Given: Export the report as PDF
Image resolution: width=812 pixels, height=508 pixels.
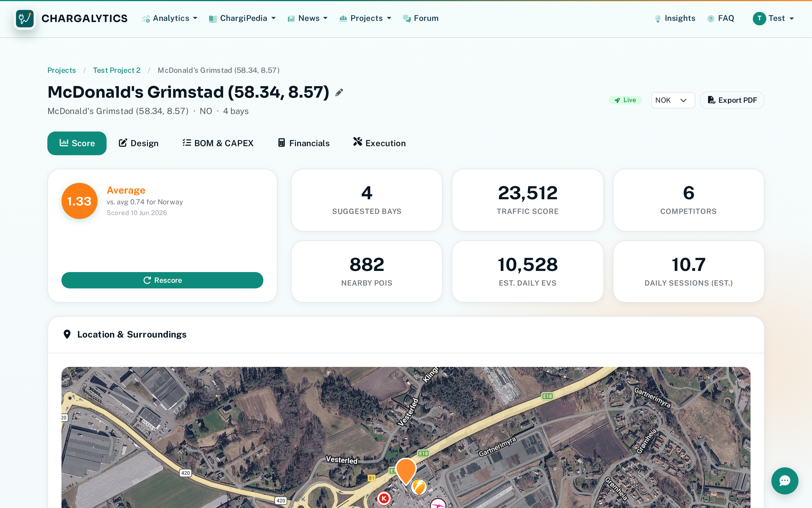Looking at the screenshot, I should click(x=732, y=100).
